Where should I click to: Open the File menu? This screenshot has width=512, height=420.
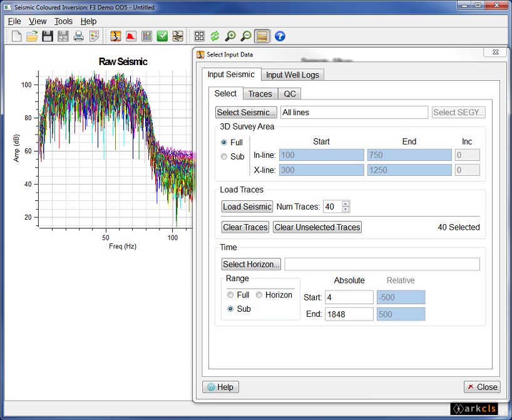tap(14, 21)
